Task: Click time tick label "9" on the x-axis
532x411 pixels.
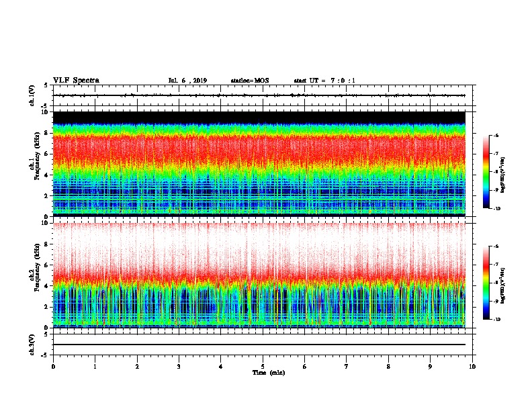Action: pos(430,367)
